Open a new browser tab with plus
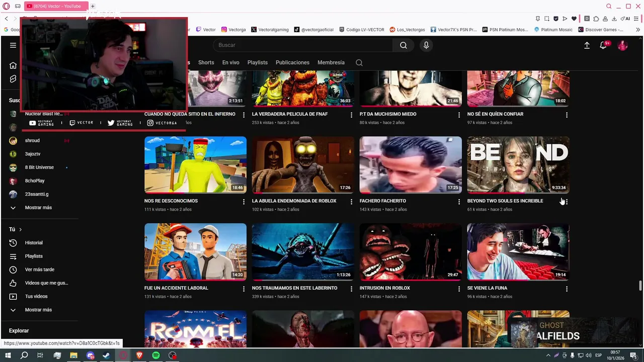The image size is (644, 362). pos(93,6)
